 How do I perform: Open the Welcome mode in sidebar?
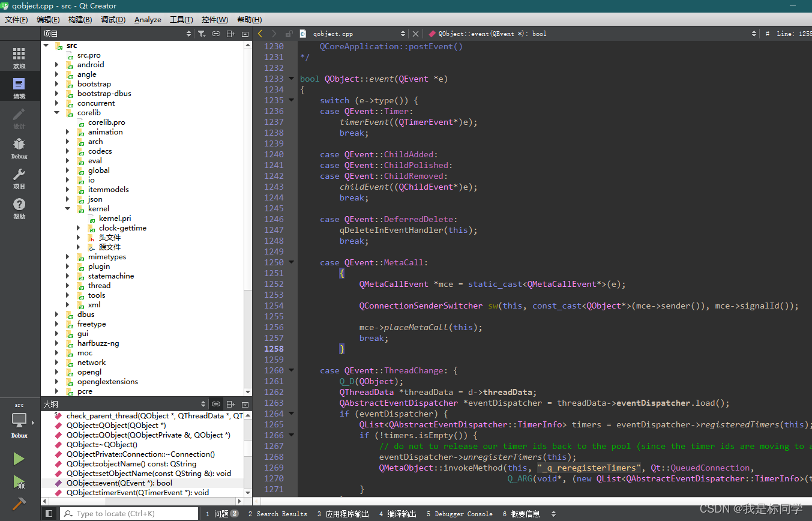(x=19, y=58)
